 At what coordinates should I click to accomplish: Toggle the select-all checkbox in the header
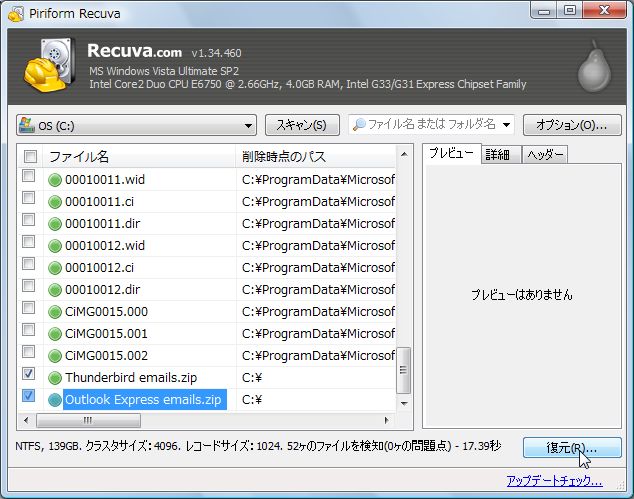(30, 156)
